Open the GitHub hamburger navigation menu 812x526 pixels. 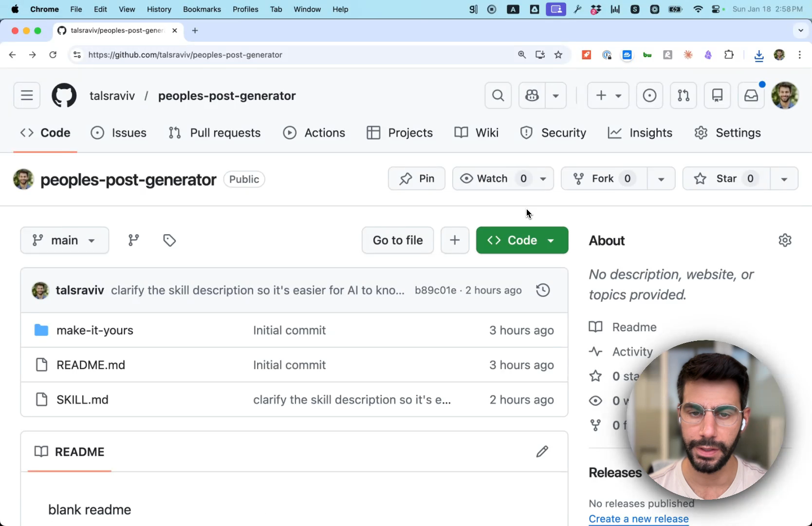(27, 95)
